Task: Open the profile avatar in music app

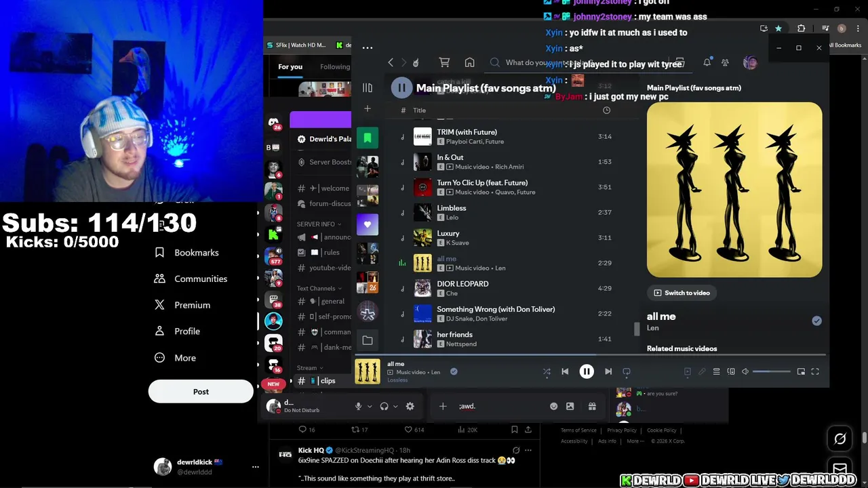Action: tap(750, 62)
